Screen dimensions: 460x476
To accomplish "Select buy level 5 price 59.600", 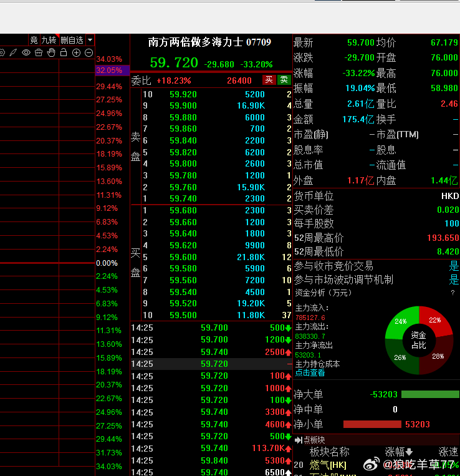I will point(183,257).
